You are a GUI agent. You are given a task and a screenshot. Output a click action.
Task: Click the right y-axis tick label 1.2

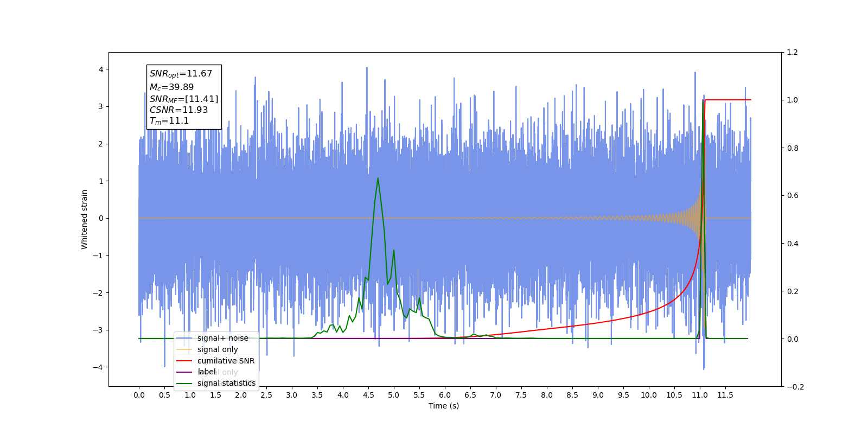(792, 53)
